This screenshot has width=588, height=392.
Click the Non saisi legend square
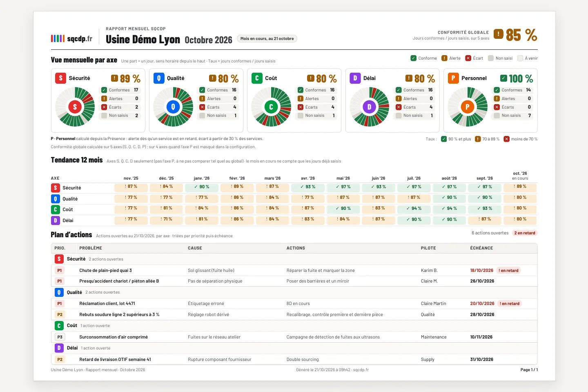click(491, 58)
